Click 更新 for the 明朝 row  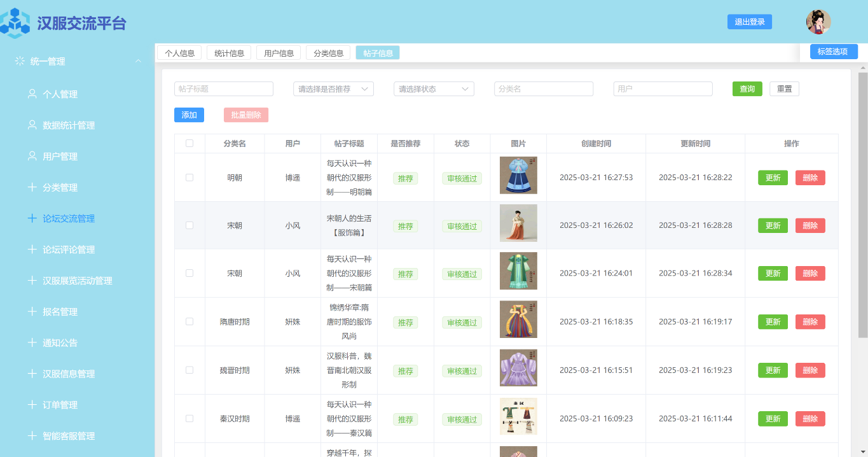point(773,178)
